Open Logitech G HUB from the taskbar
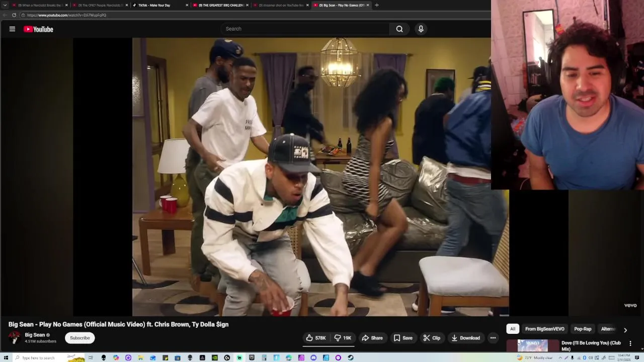 coord(227,357)
